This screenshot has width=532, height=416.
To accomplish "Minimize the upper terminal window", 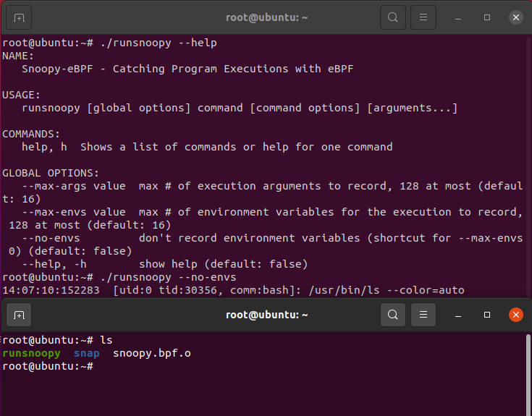I will [x=457, y=17].
